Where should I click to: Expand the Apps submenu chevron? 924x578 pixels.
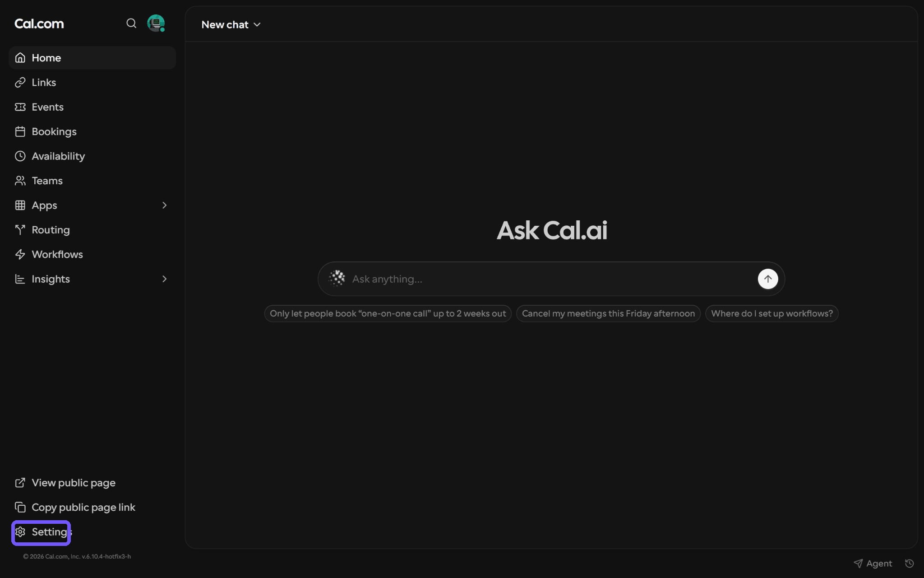[x=164, y=205]
